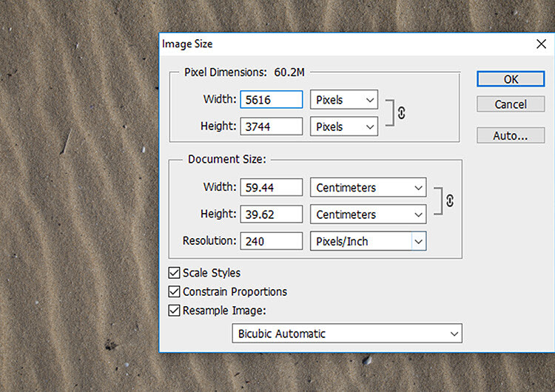This screenshot has height=392, width=555.
Task: Click the Resolution field showing 240
Action: click(x=272, y=241)
